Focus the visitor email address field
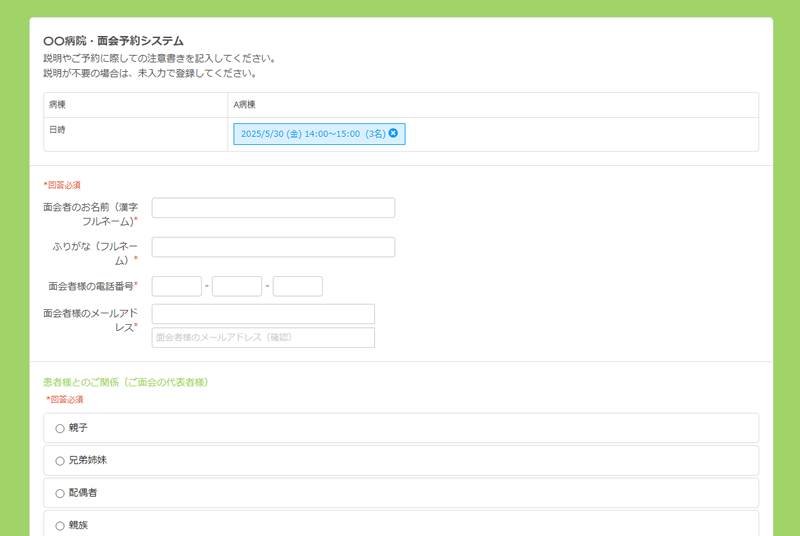Screen dimensions: 800x536 (x=263, y=314)
